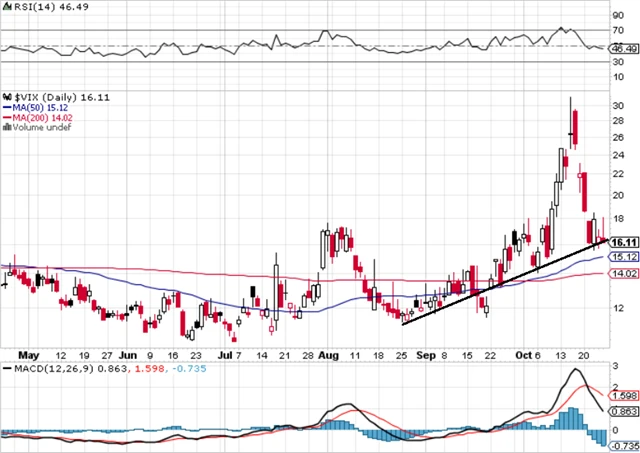
Task: Click the 9 date label after Jun
Action: click(x=150, y=356)
